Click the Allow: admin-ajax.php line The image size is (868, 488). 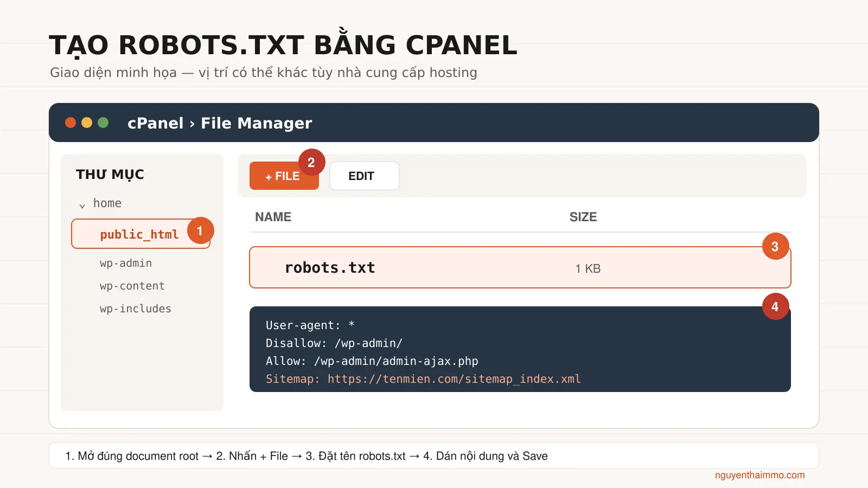click(372, 361)
